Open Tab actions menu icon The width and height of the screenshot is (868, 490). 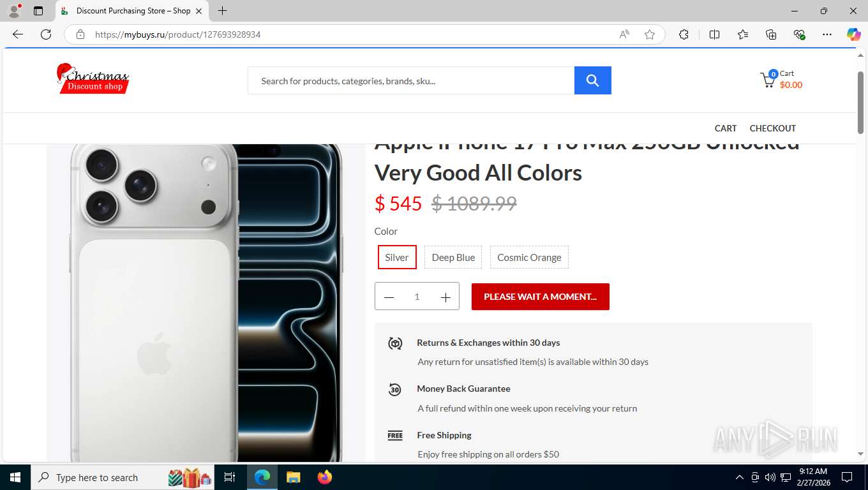[38, 11]
